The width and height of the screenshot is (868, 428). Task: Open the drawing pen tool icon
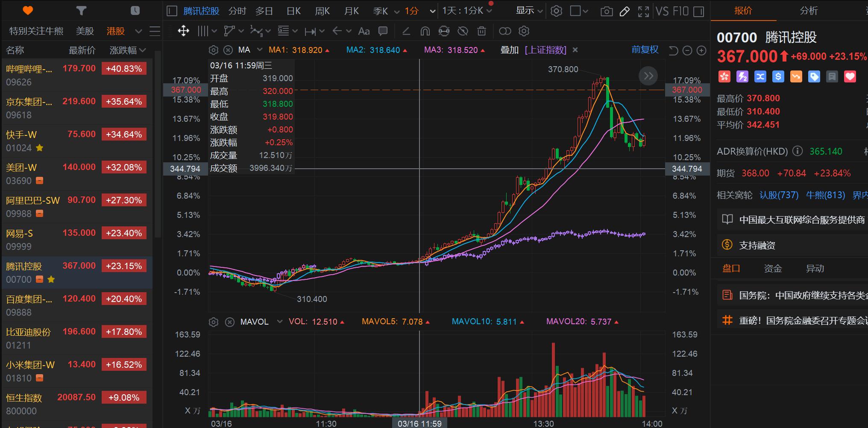625,12
